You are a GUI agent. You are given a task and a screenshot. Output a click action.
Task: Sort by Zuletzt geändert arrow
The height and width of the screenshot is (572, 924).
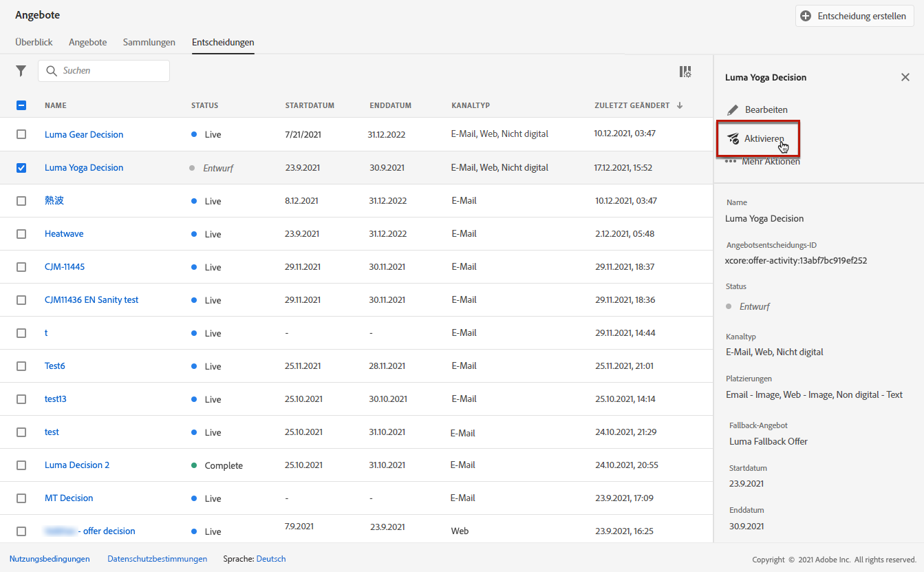point(680,105)
